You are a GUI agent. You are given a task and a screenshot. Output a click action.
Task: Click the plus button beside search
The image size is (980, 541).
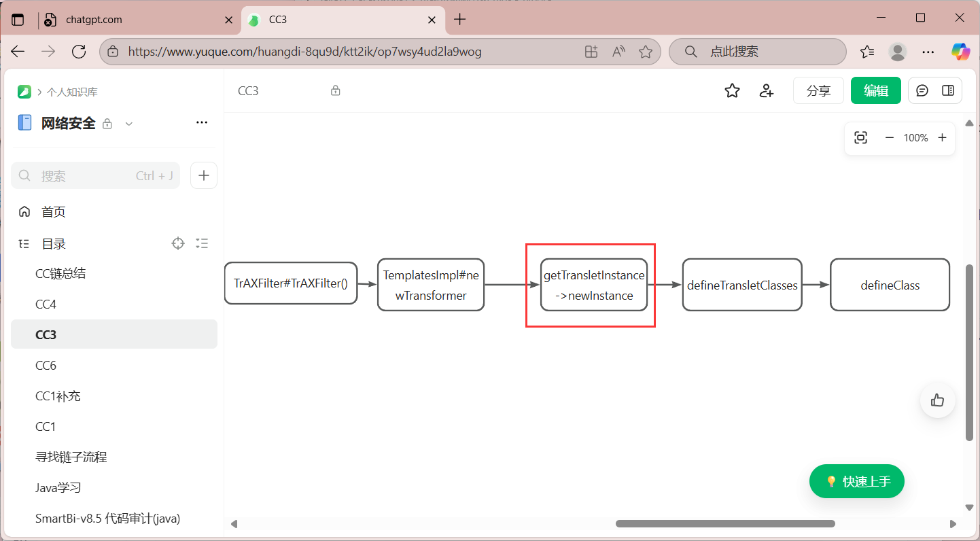[x=204, y=175]
